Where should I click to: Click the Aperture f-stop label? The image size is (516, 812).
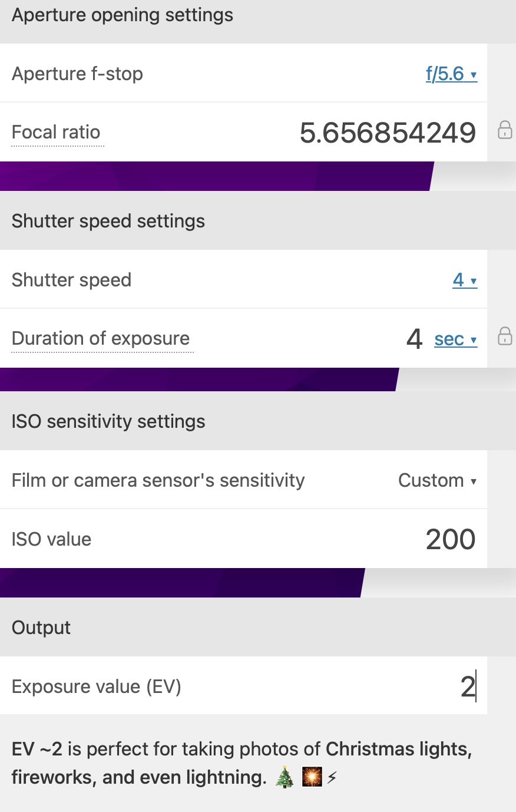tap(77, 74)
